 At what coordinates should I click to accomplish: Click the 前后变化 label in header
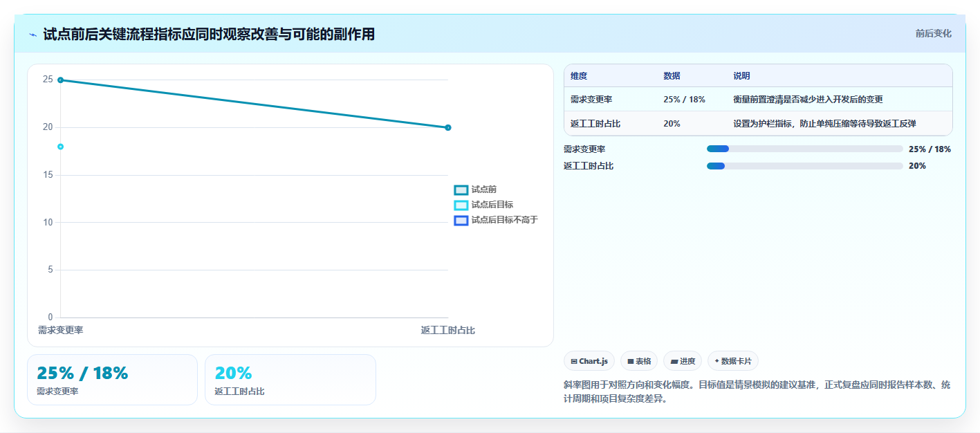tap(933, 33)
